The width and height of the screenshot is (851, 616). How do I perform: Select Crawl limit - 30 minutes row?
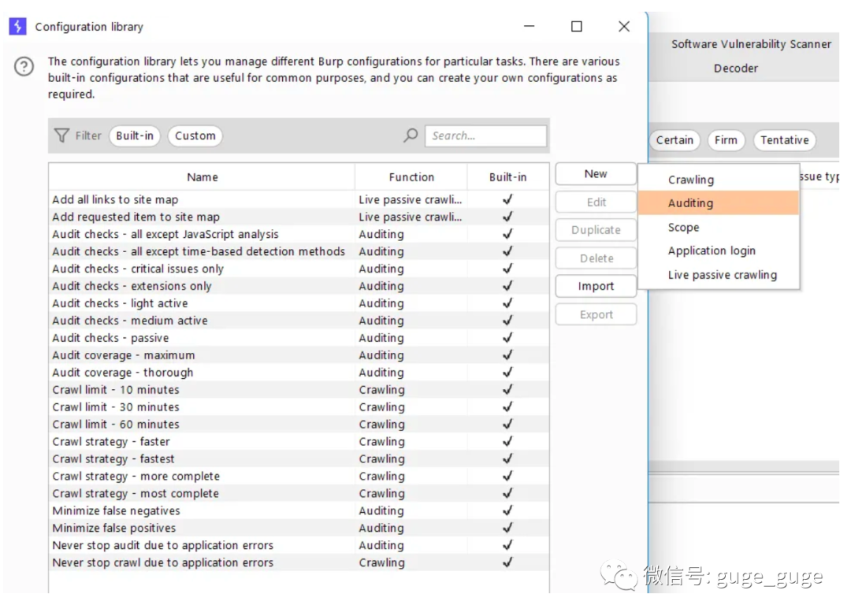point(299,407)
